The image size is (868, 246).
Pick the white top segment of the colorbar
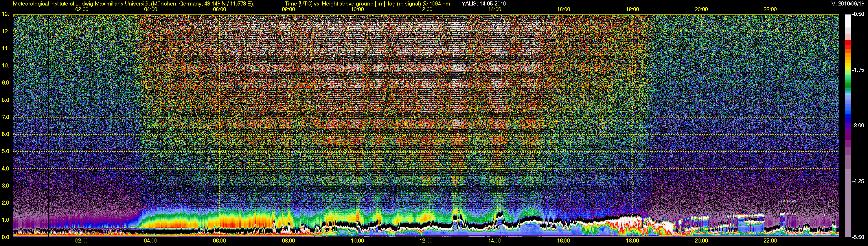click(x=847, y=20)
